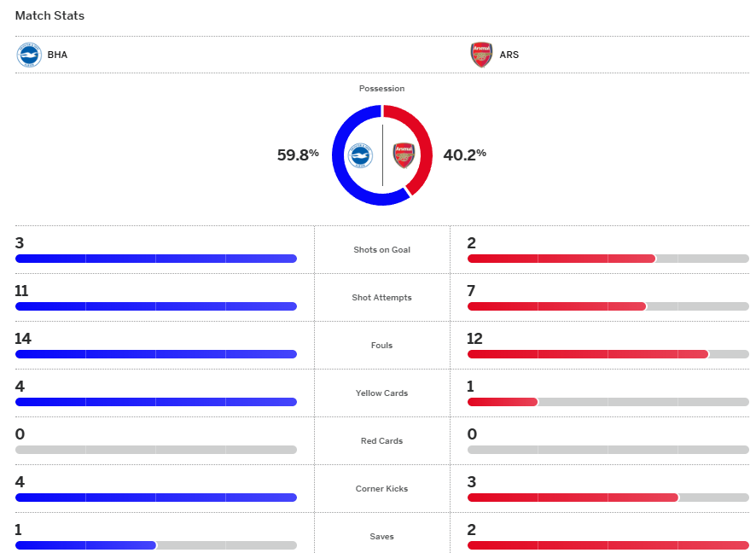The height and width of the screenshot is (553, 756).
Task: Click the Possession label above the donut
Action: pyautogui.click(x=381, y=89)
